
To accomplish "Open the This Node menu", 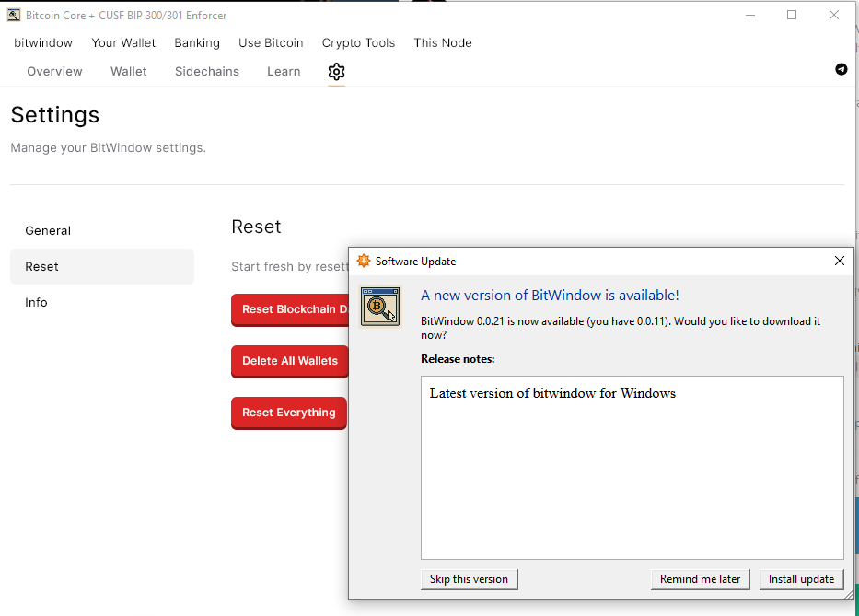I will tap(443, 42).
